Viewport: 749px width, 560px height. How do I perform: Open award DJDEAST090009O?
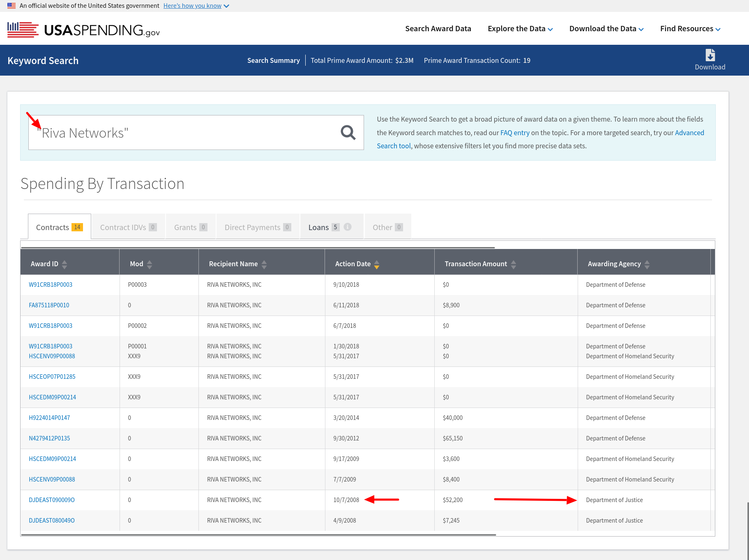pos(52,500)
